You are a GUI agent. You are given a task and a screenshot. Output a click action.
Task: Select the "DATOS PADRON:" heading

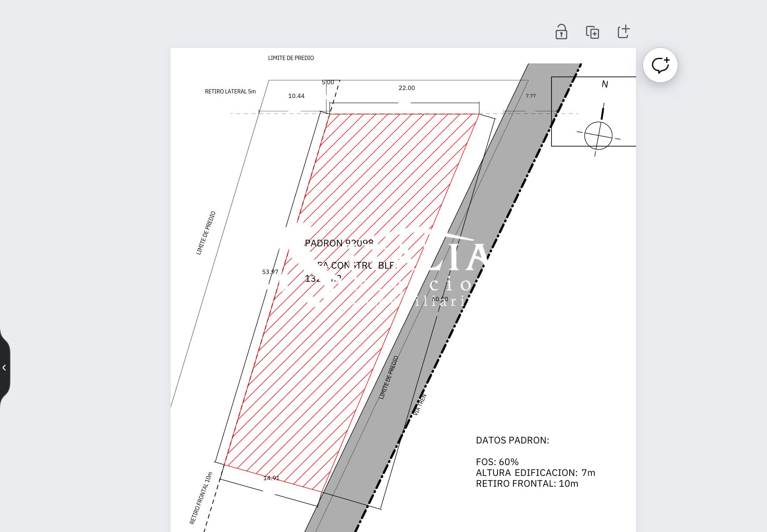(x=512, y=441)
